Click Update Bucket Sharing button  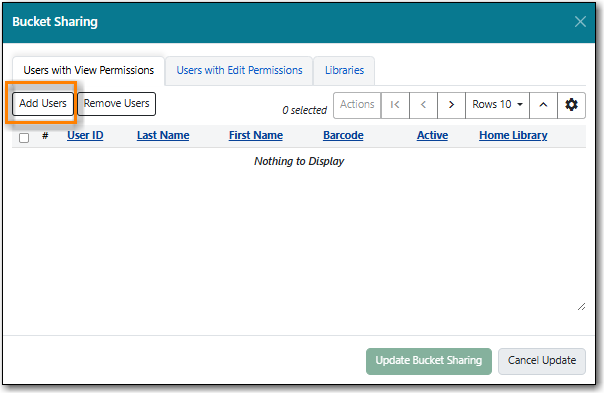pyautogui.click(x=429, y=361)
